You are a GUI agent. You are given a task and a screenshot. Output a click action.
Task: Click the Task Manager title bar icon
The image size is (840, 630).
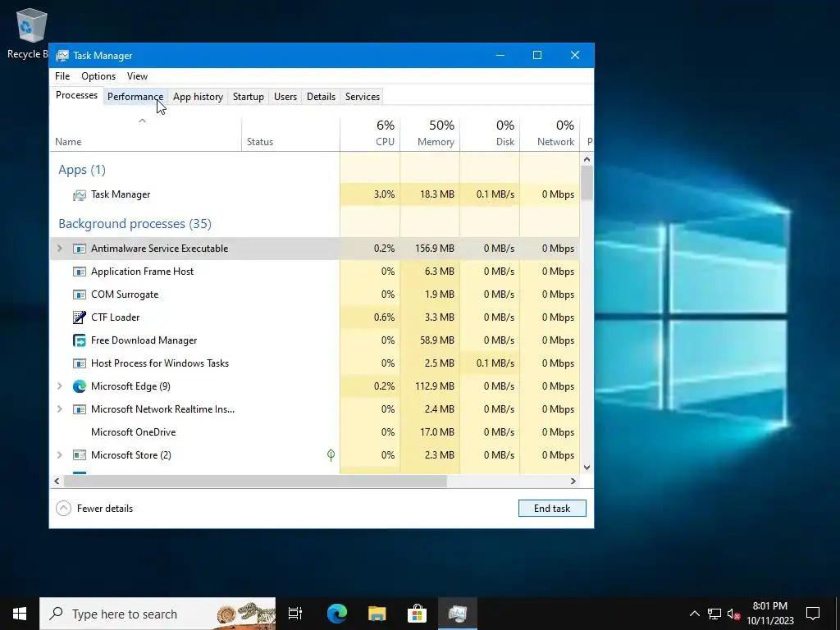(62, 56)
